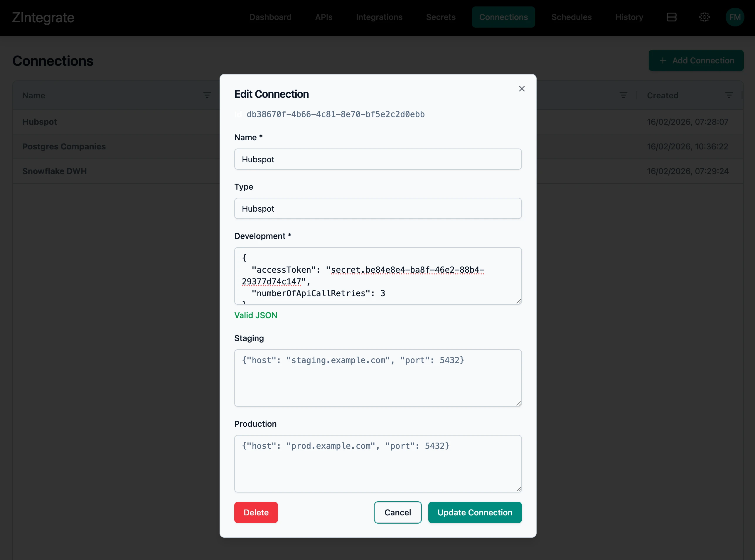Open the settings gear in the navbar
This screenshot has height=560, width=755.
705,17
